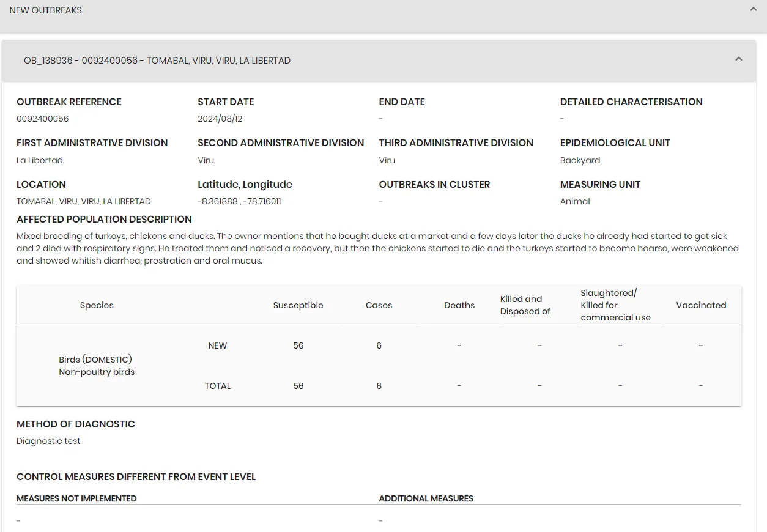Click the SECOND ADMINISTRATIVE DIVISION label
The height and width of the screenshot is (532, 767).
pos(281,143)
